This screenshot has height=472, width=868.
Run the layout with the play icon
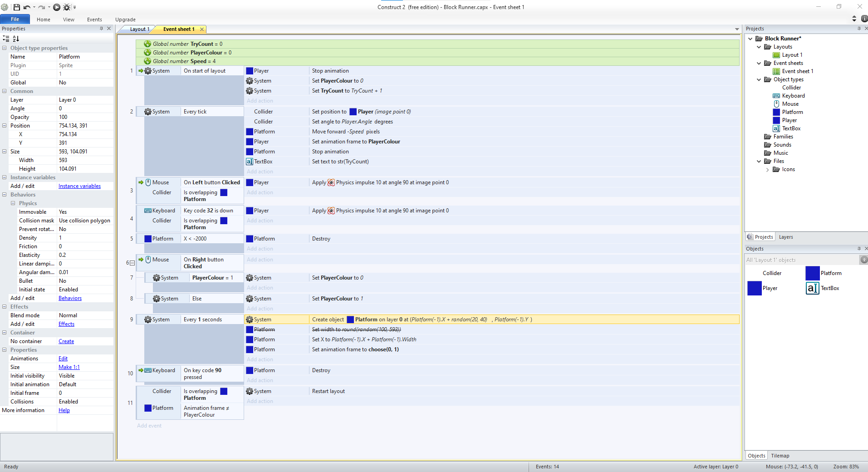click(x=57, y=7)
